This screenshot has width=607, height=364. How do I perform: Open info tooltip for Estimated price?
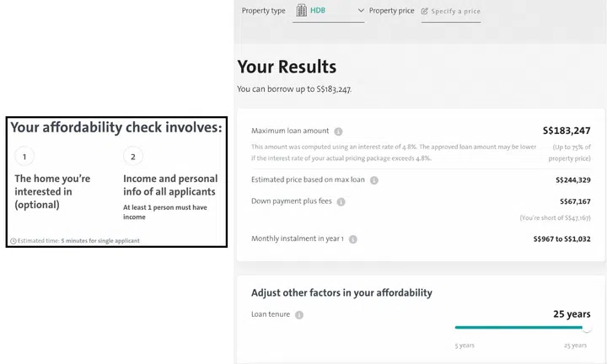pos(373,180)
